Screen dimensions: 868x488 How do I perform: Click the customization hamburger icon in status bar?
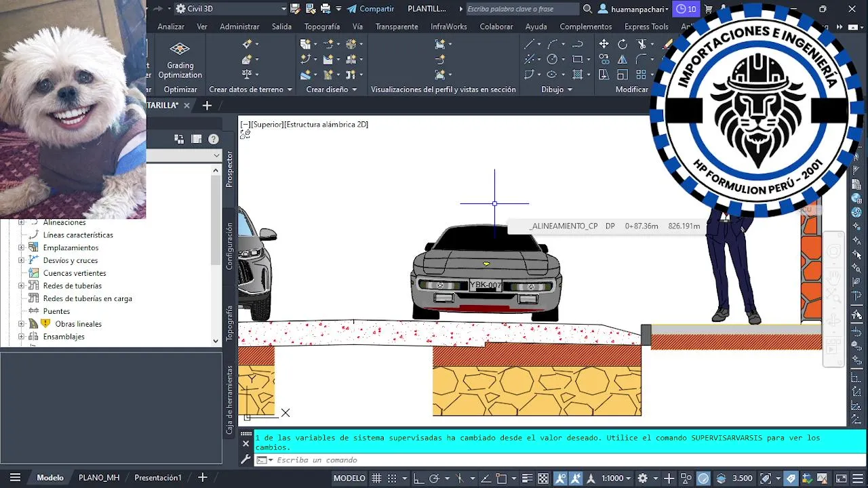pyautogui.click(x=856, y=478)
